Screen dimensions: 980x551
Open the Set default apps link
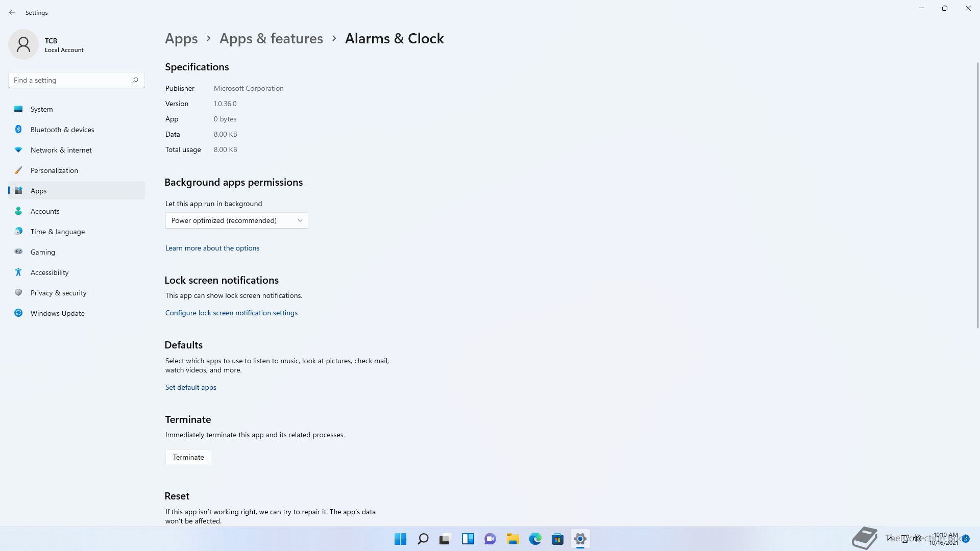click(x=190, y=387)
